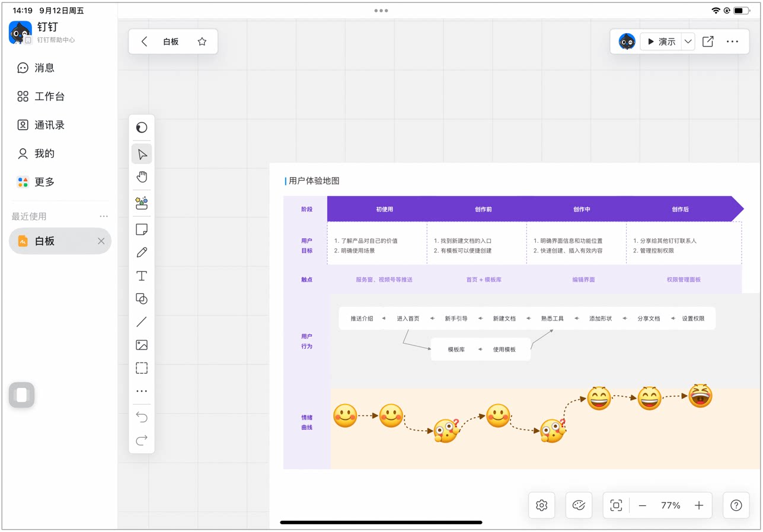This screenshot has height=532, width=763.
Task: Open top-right more options menu
Action: click(733, 41)
